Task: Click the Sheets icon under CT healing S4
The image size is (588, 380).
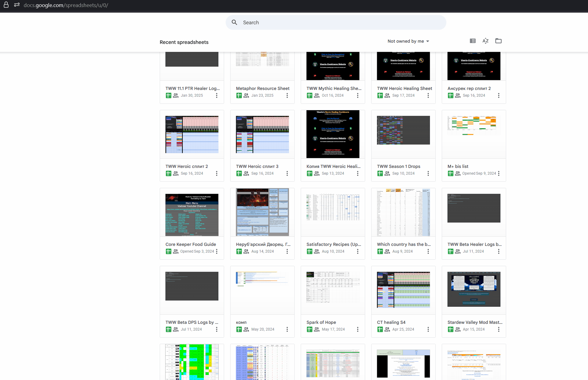Action: [x=380, y=329]
